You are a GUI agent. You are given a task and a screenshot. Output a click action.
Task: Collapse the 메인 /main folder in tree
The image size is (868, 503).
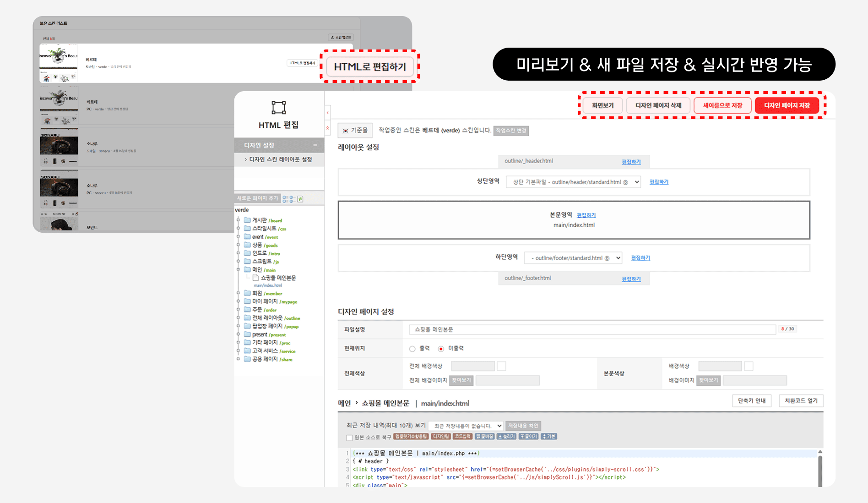(239, 270)
